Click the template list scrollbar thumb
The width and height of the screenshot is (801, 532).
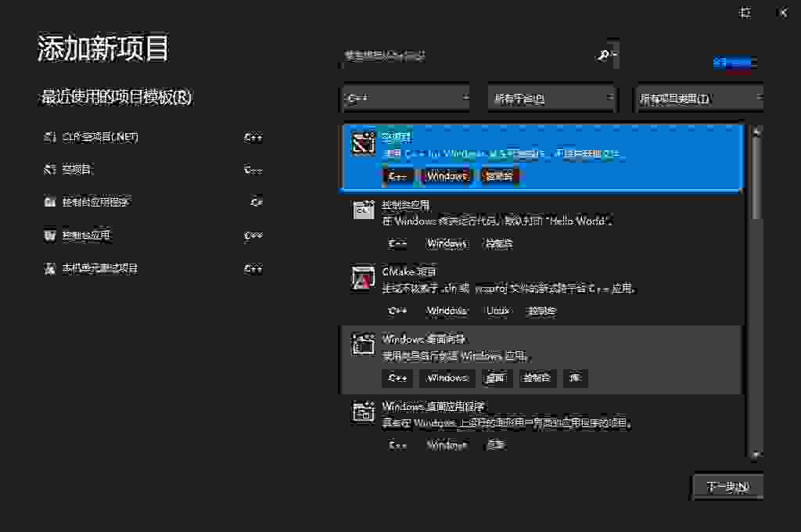point(756,178)
